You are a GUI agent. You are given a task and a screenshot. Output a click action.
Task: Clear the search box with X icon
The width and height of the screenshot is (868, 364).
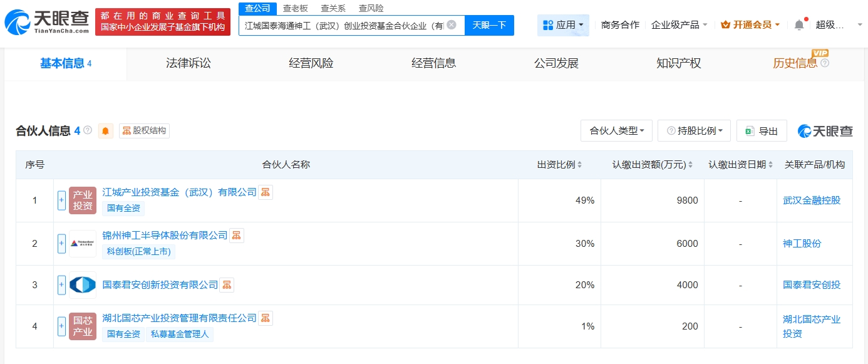[x=451, y=25]
